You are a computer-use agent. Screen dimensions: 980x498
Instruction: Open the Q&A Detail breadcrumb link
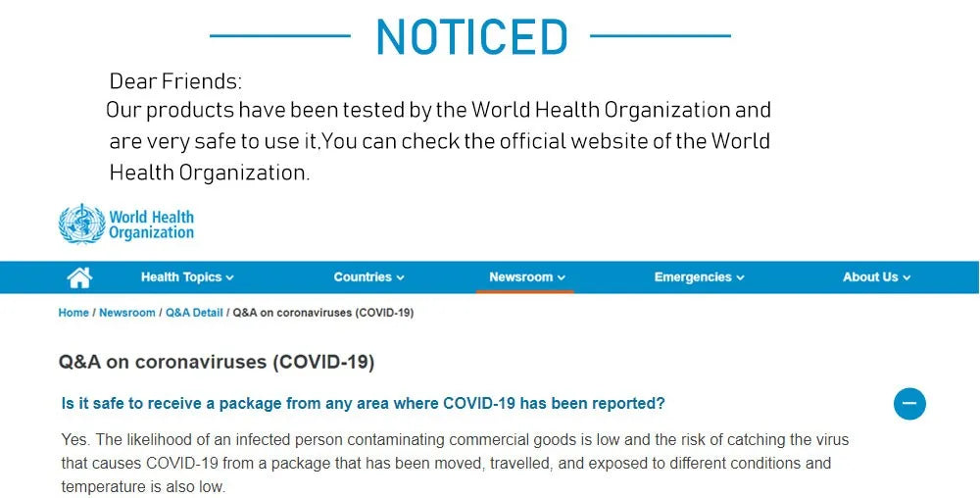click(x=194, y=313)
